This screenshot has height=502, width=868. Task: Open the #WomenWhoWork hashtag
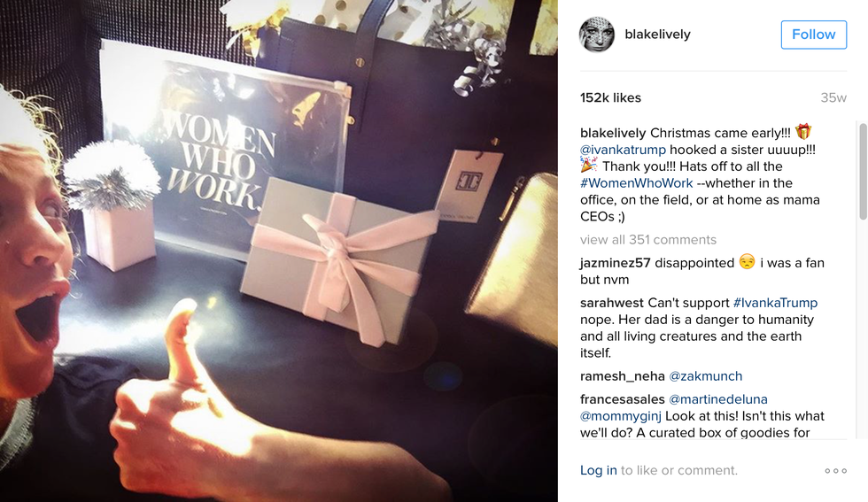636,183
